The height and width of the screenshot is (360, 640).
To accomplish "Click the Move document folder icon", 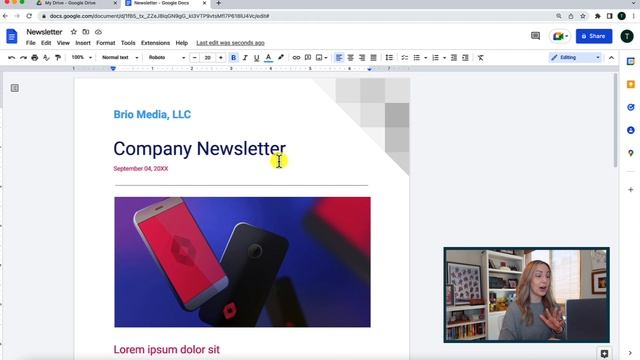I will [x=86, y=32].
